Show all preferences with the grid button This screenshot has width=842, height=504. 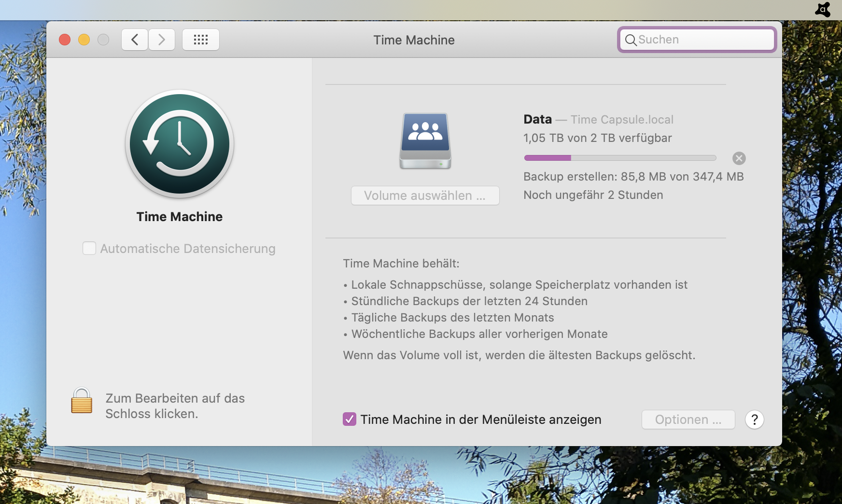[x=201, y=40]
